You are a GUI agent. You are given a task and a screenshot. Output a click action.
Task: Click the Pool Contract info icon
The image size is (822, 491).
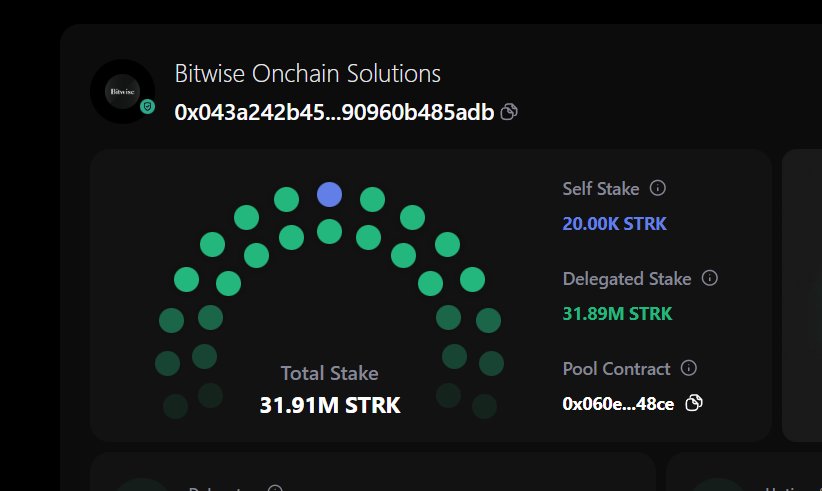(688, 368)
